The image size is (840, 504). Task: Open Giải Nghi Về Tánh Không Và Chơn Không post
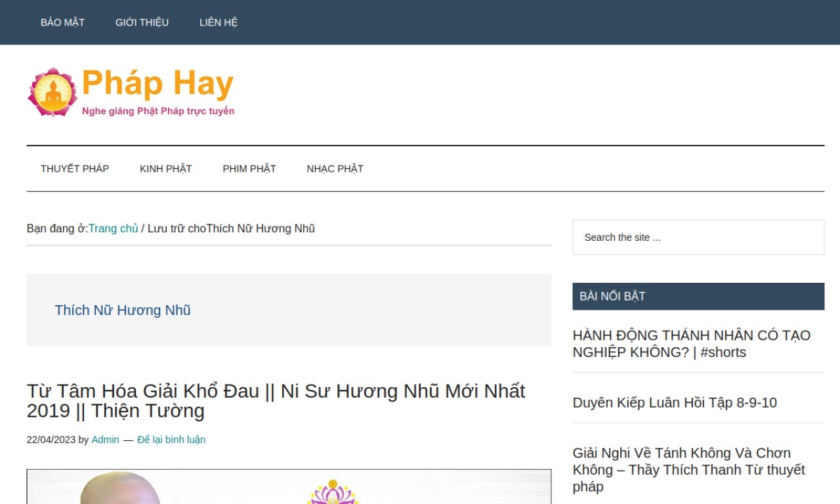click(x=689, y=470)
